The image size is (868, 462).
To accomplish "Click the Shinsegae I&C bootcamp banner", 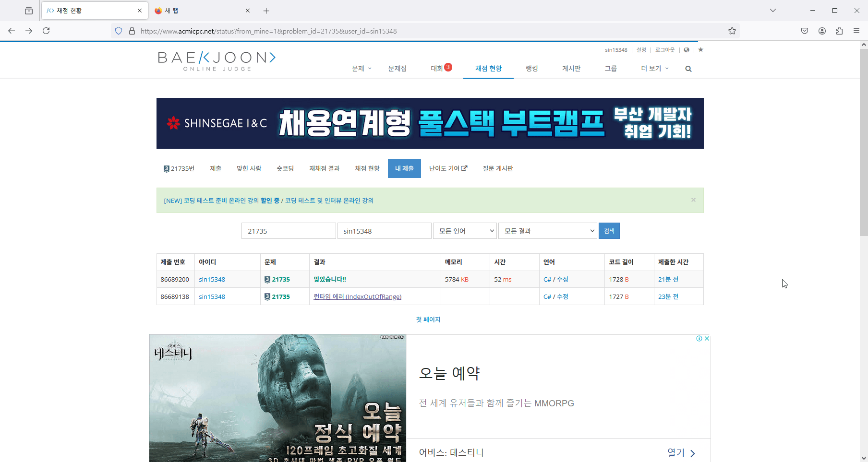I will [x=430, y=123].
